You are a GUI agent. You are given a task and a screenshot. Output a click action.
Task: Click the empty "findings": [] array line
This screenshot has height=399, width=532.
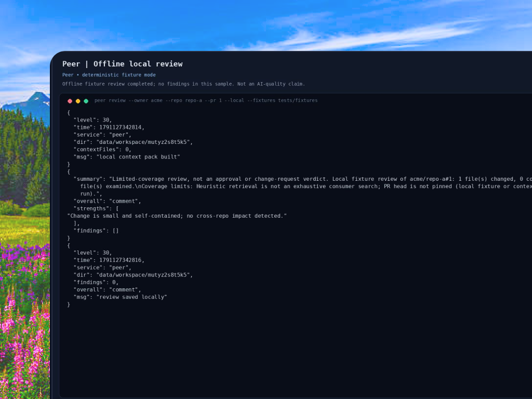96,231
